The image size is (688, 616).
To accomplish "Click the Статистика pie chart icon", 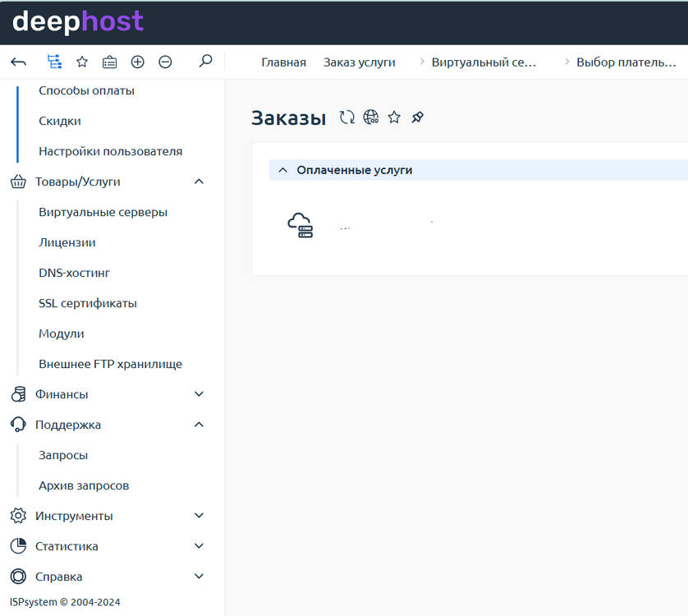I will click(x=18, y=545).
